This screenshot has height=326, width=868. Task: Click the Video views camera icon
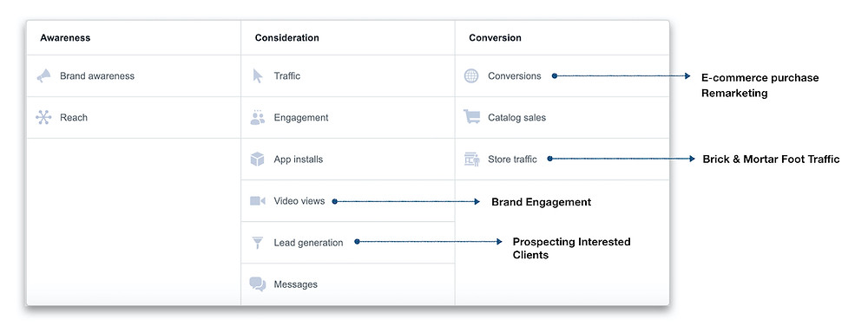(258, 201)
